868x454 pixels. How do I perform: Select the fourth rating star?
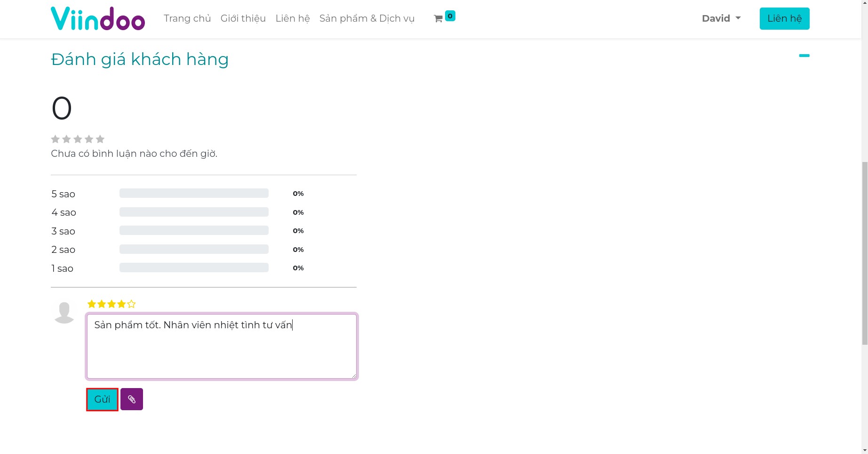pyautogui.click(x=121, y=304)
